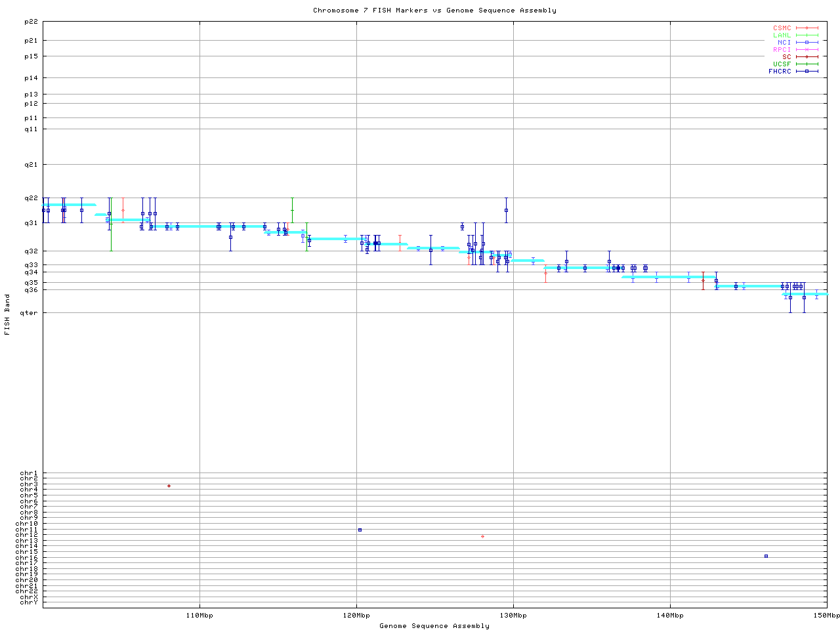This screenshot has height=630, width=840.
Task: Click the 130Mbp x-axis tick label
Action: coord(513,616)
